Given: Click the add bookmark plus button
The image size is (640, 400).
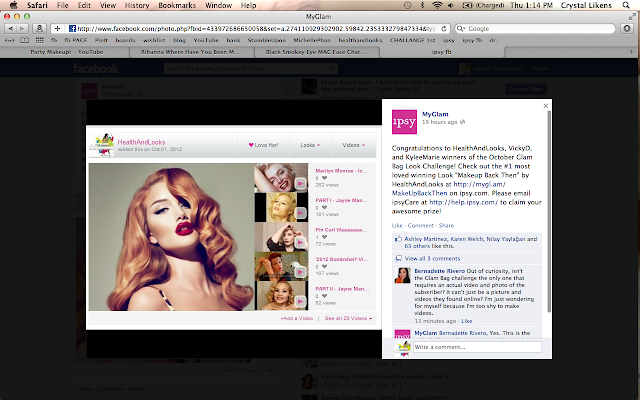Looking at the screenshot, I should (57, 29).
